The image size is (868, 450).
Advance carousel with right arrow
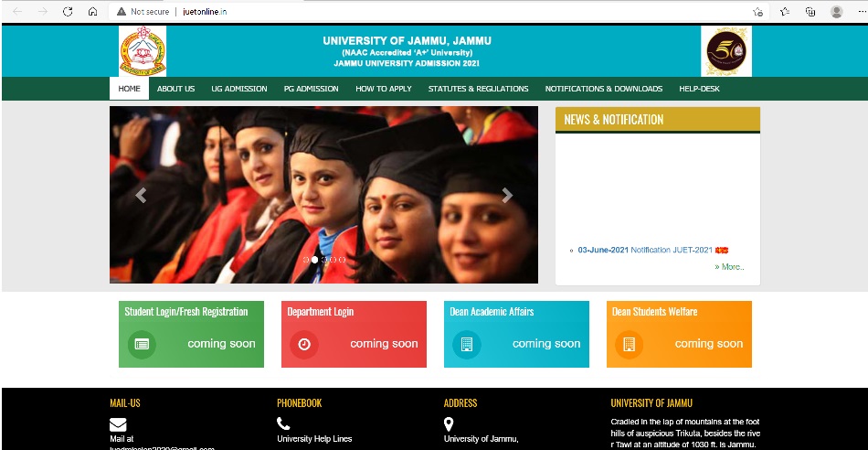507,195
